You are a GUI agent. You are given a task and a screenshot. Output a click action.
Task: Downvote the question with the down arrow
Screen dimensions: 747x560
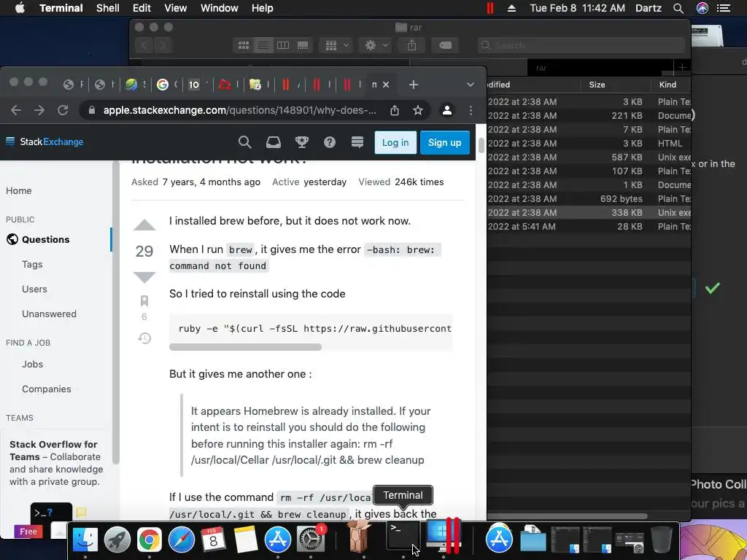click(144, 277)
